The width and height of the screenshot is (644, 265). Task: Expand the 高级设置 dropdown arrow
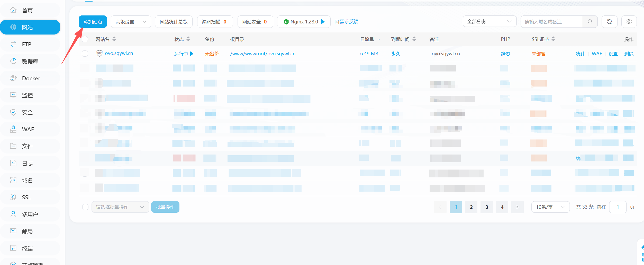[x=145, y=22]
